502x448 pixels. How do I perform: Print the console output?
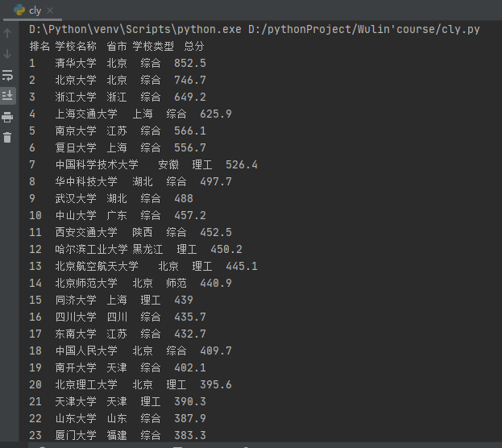click(7, 117)
